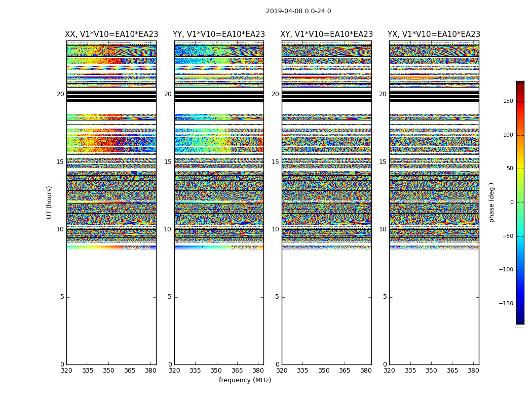532x405 pixels.
Task: Click the "XY, V1*V10=EA10*EA23" panel title
Action: click(x=326, y=34)
